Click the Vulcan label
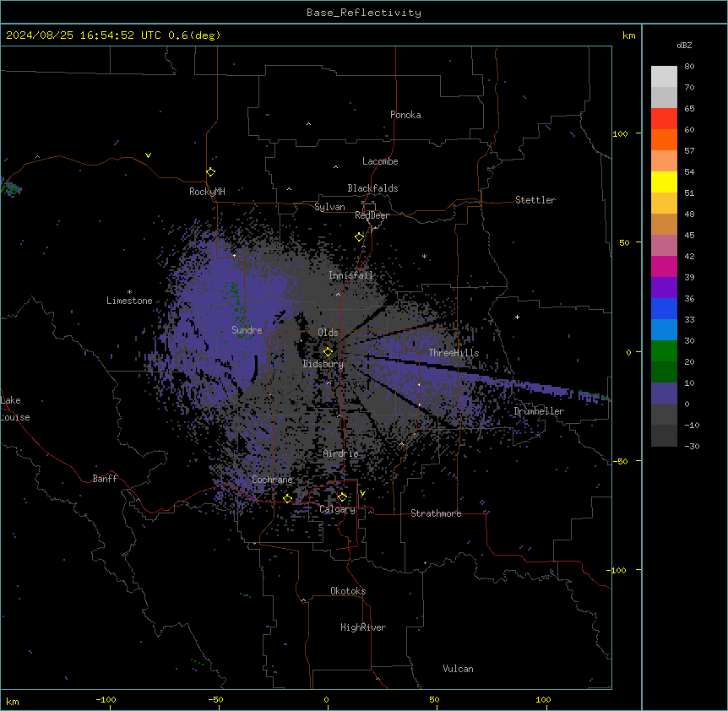 (459, 669)
